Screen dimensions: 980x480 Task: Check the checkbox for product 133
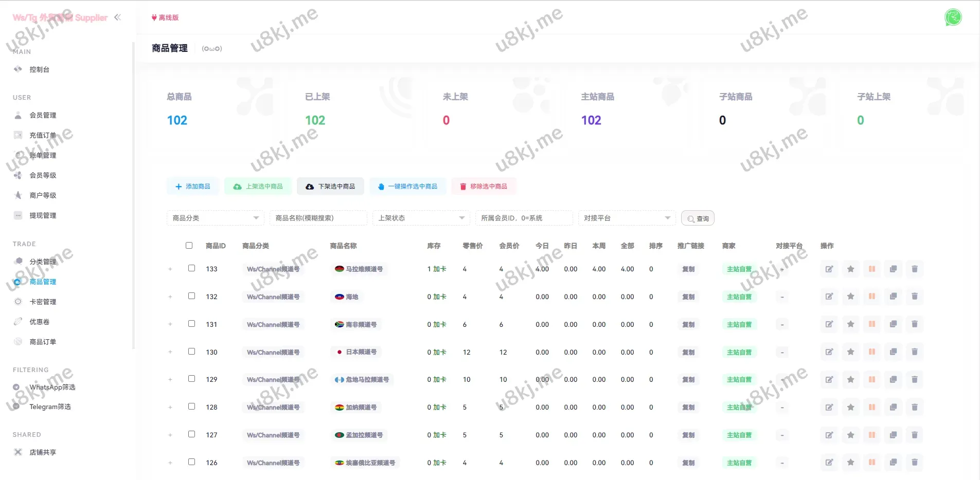tap(192, 268)
